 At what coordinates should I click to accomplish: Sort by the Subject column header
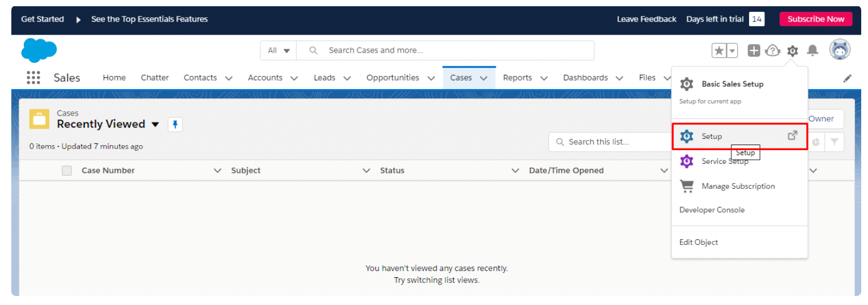(246, 171)
